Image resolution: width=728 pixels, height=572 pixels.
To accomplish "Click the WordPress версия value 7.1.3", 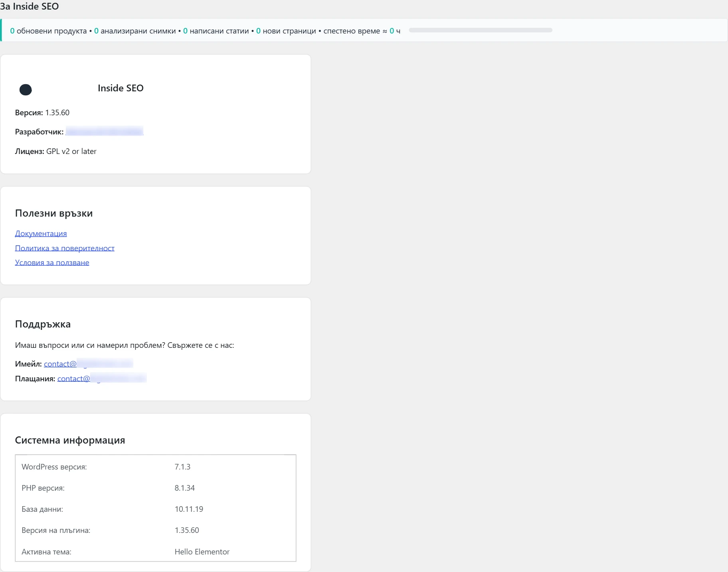I will [x=182, y=467].
